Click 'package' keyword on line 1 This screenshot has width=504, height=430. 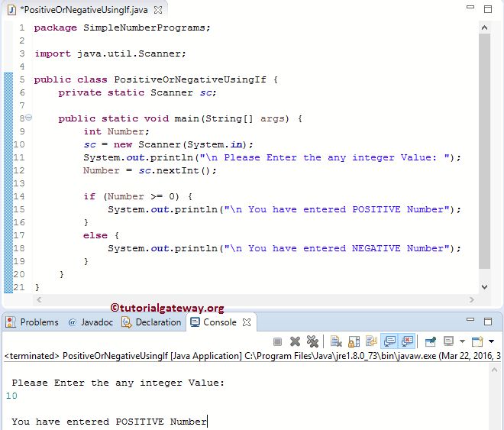(x=55, y=28)
